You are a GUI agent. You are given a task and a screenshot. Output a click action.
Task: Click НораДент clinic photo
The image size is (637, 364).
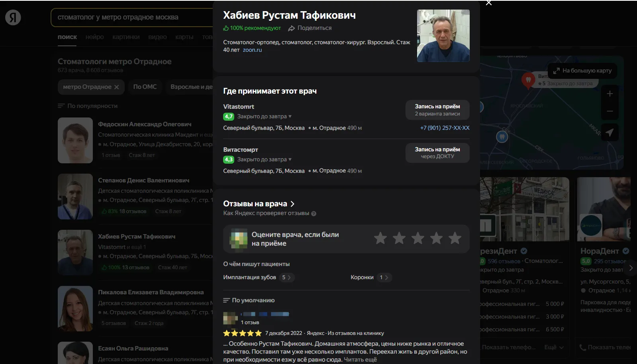pyautogui.click(x=604, y=209)
